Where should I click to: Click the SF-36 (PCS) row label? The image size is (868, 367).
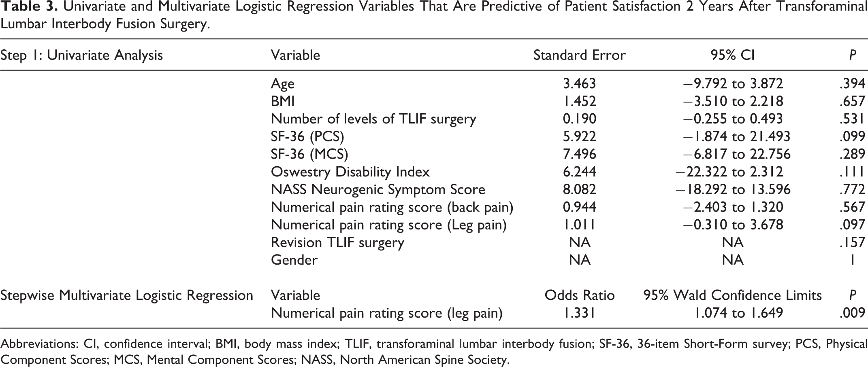307,137
